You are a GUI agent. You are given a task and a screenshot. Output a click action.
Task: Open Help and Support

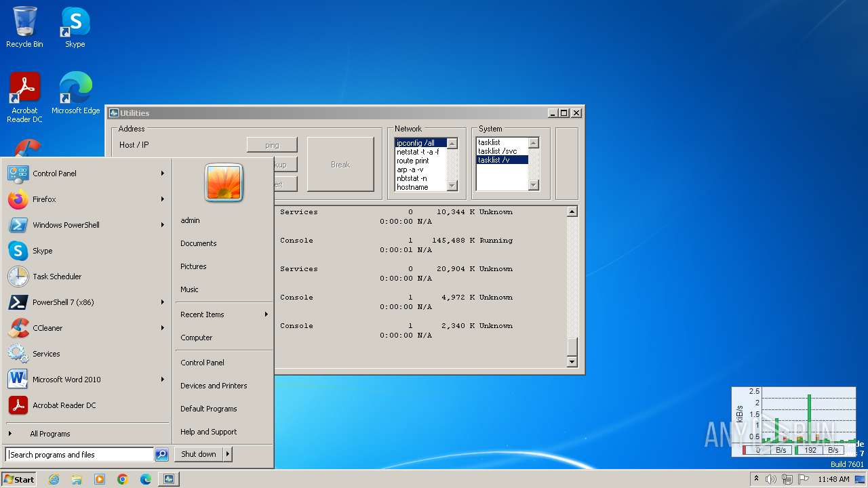pyautogui.click(x=224, y=432)
